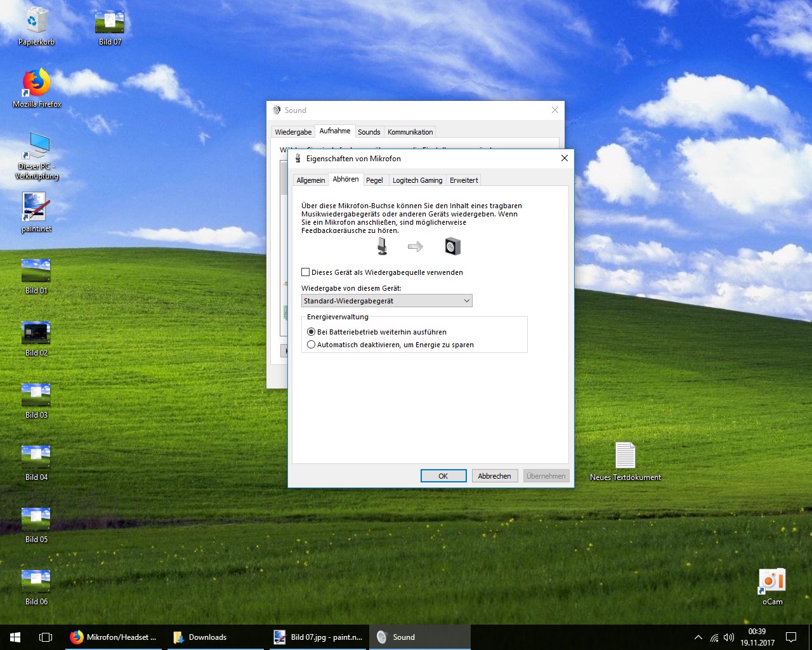Screen dimensions: 812x650
Task: Click the taskbar clock showing 00:39
Action: click(757, 637)
